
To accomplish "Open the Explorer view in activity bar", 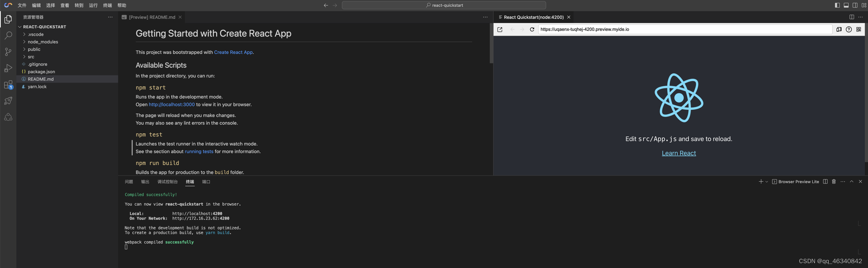I will 8,19.
